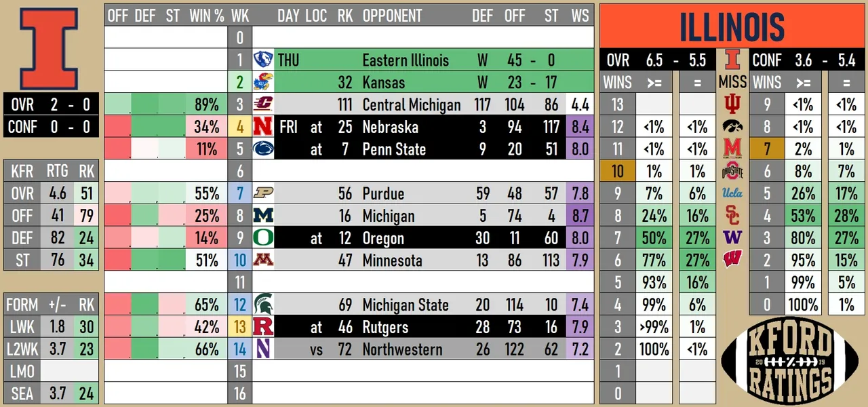Click the ILLINOIS orange title banner
Viewport: 868px width, 407px height.
click(732, 27)
